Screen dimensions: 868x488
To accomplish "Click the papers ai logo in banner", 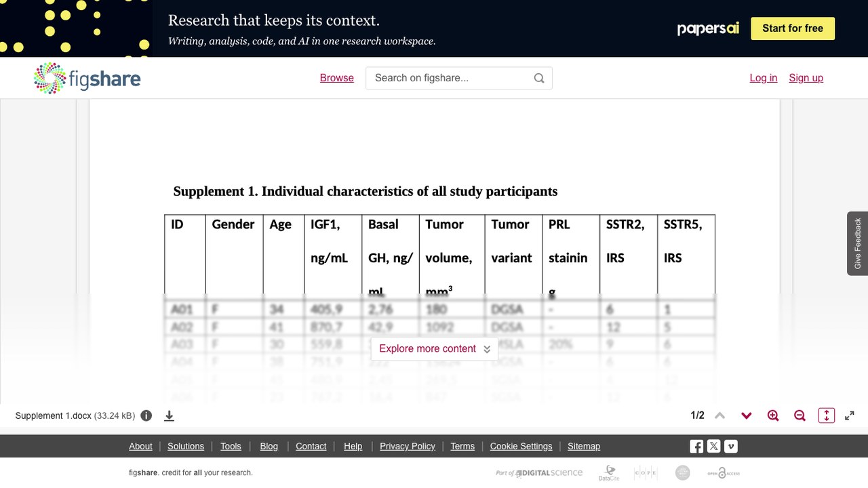I will [708, 28].
